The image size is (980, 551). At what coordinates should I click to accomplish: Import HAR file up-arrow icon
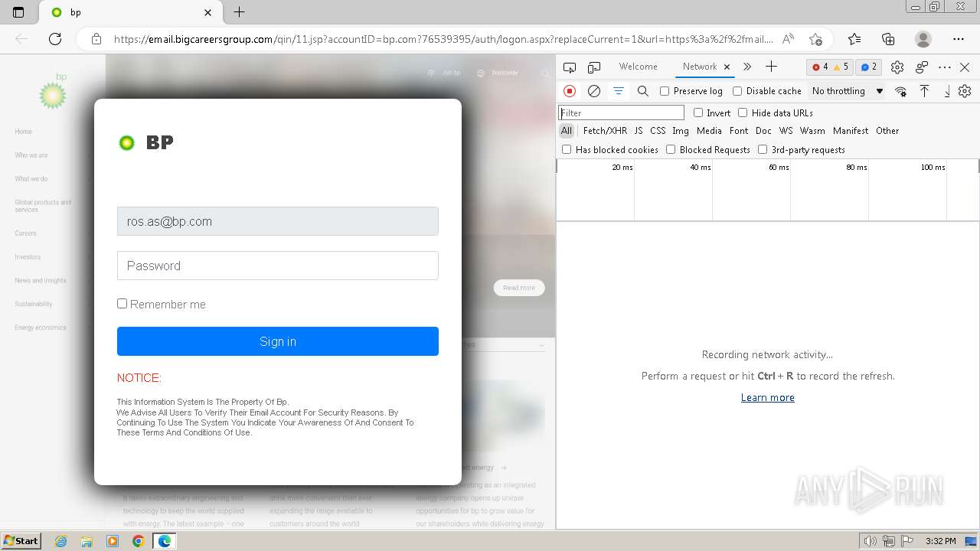925,91
